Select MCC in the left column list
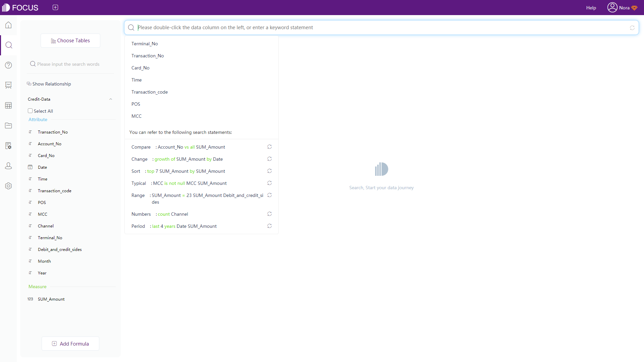The width and height of the screenshot is (644, 362). [x=42, y=214]
